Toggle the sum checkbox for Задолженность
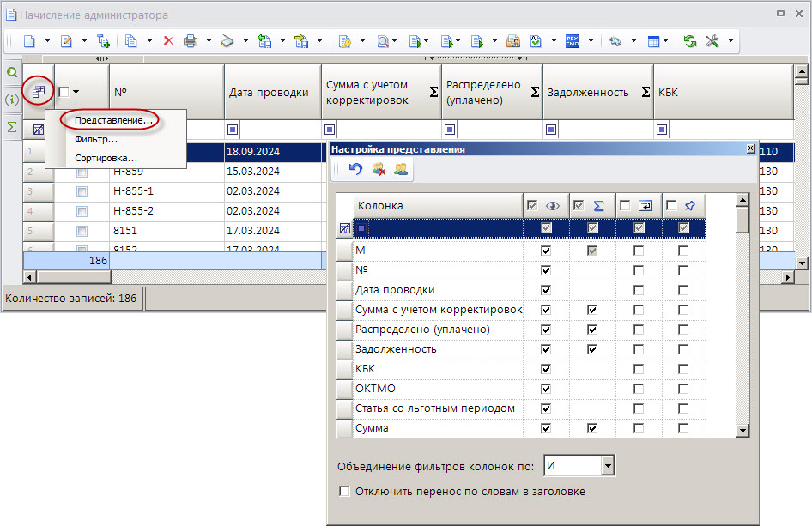Screen dimensions: 812x526 [592, 349]
